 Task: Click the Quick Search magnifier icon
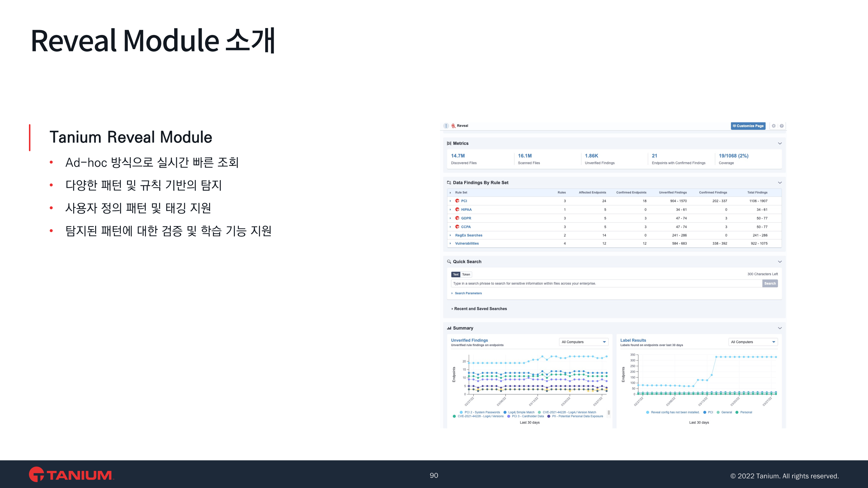point(449,262)
